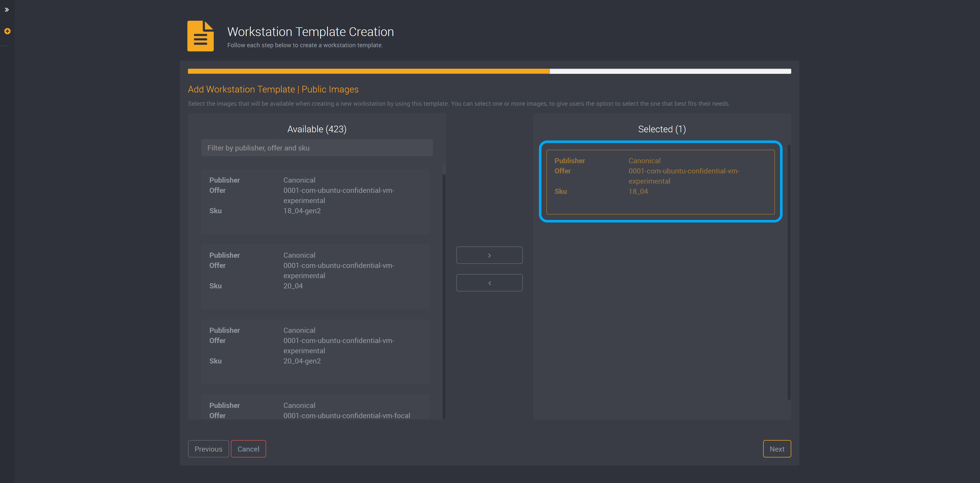Go back with the Previous button
Viewport: 980px width, 483px height.
pyautogui.click(x=208, y=449)
